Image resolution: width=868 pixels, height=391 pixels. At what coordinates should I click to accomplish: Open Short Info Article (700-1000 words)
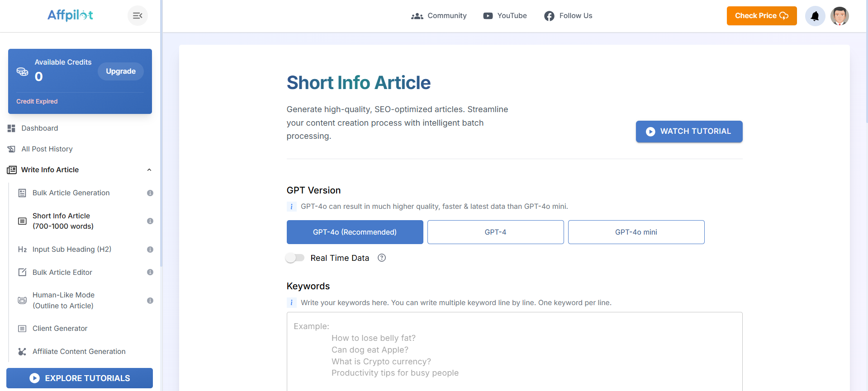tap(63, 221)
